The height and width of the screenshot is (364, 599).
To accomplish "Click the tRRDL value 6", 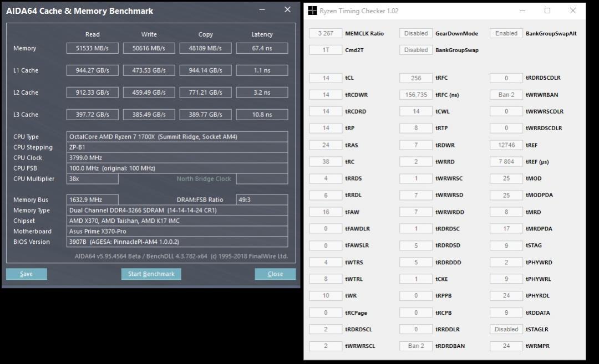I will point(326,195).
